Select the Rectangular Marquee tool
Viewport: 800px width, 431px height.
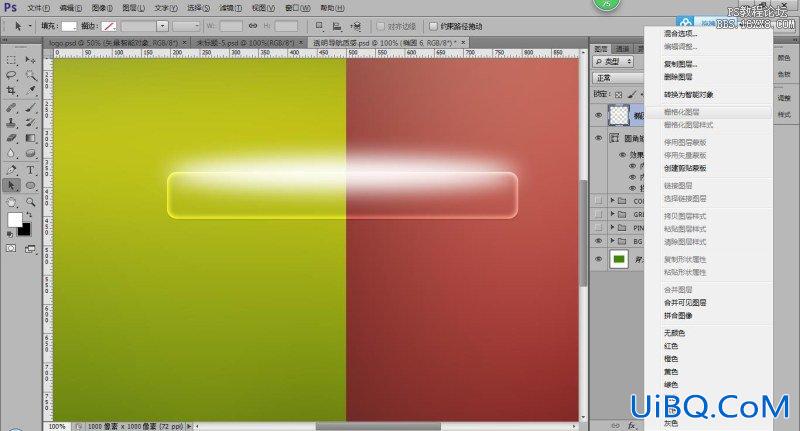[11, 60]
